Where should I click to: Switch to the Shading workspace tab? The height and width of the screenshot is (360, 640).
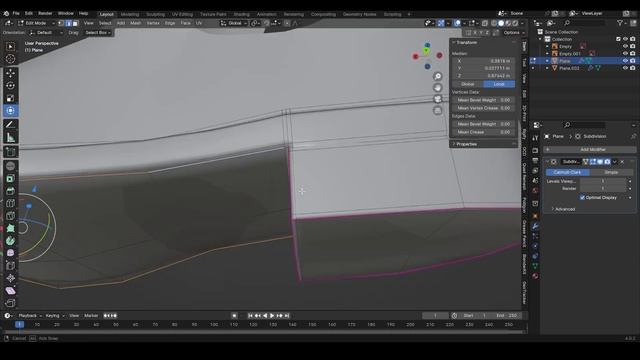point(242,14)
